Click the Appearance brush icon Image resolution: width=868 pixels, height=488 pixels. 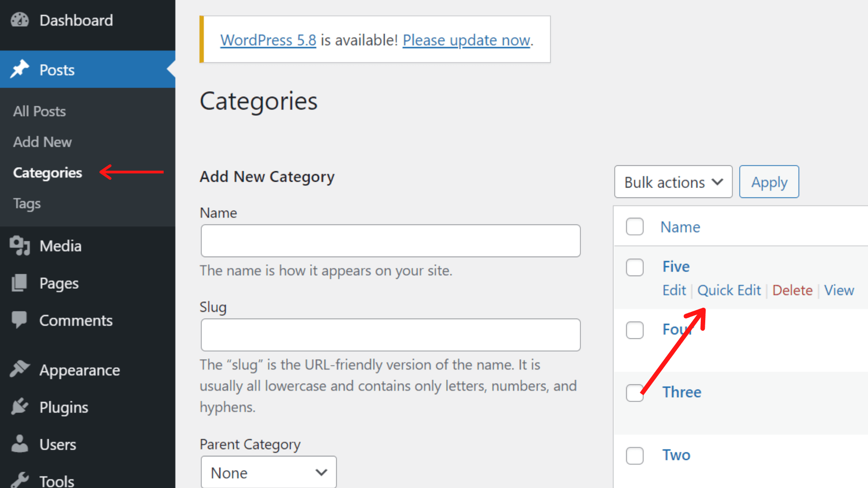point(20,370)
